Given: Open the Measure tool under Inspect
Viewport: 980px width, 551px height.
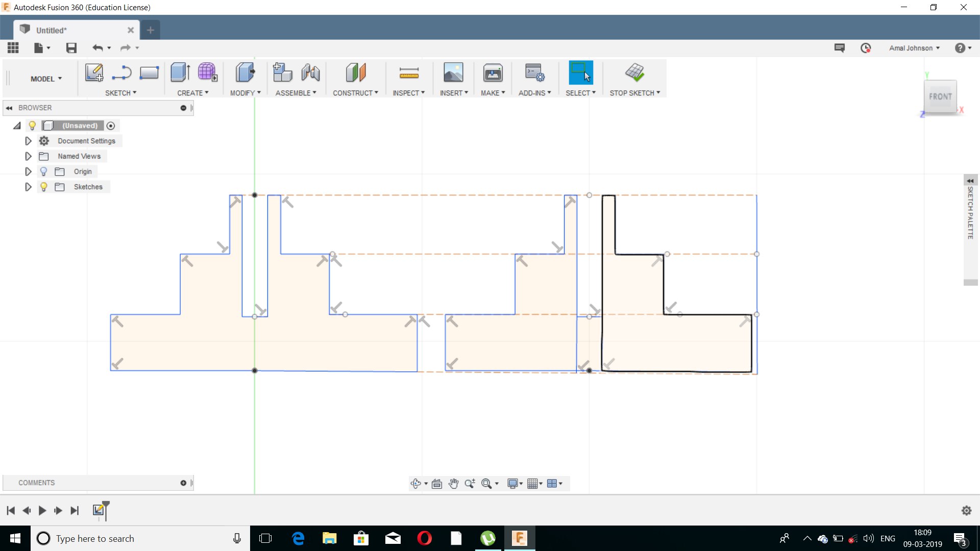Looking at the screenshot, I should [x=409, y=72].
